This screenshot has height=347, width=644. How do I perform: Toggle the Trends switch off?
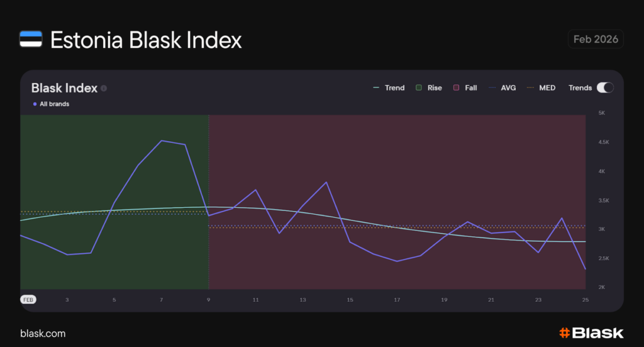click(x=605, y=88)
